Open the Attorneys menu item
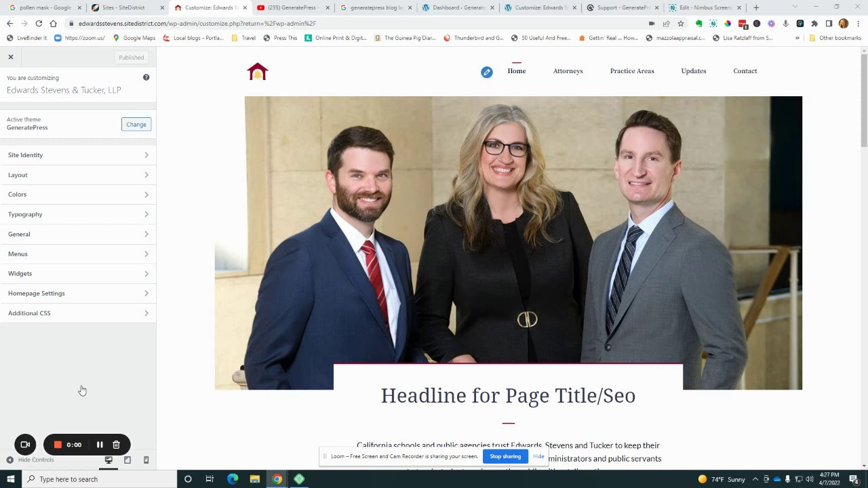The width and height of the screenshot is (868, 488). [x=568, y=70]
